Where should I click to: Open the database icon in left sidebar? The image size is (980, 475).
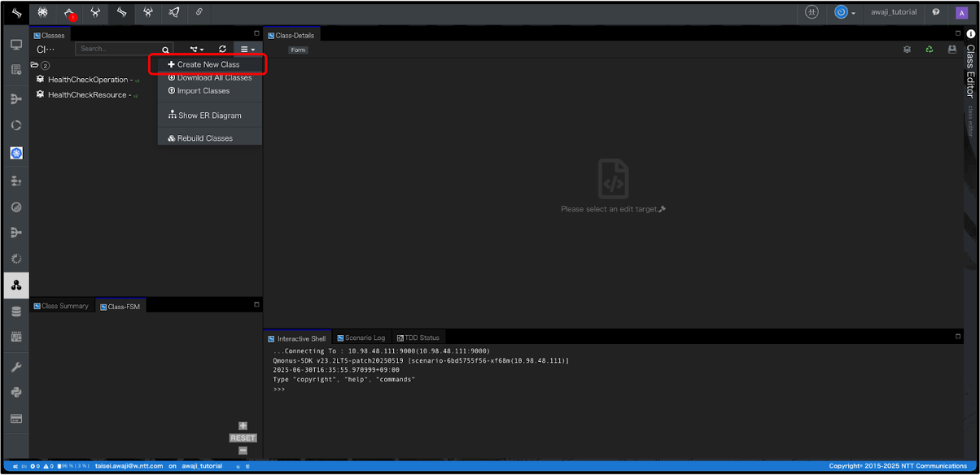[x=16, y=312]
